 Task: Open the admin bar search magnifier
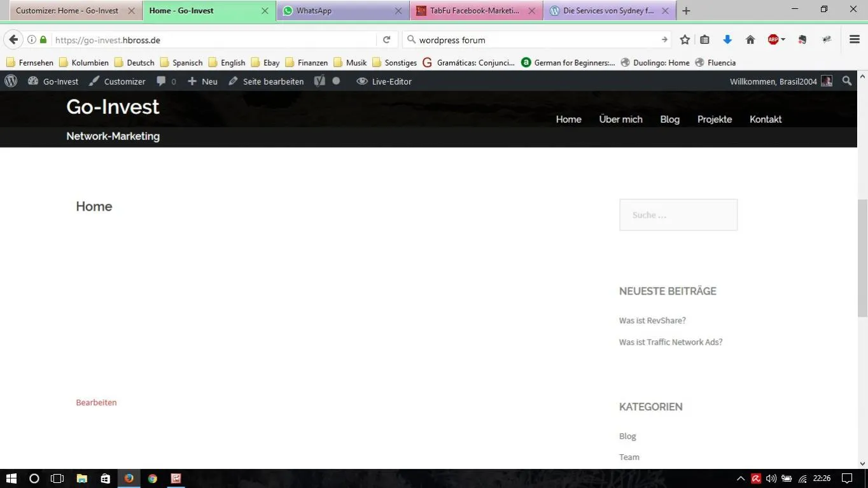[x=847, y=81]
